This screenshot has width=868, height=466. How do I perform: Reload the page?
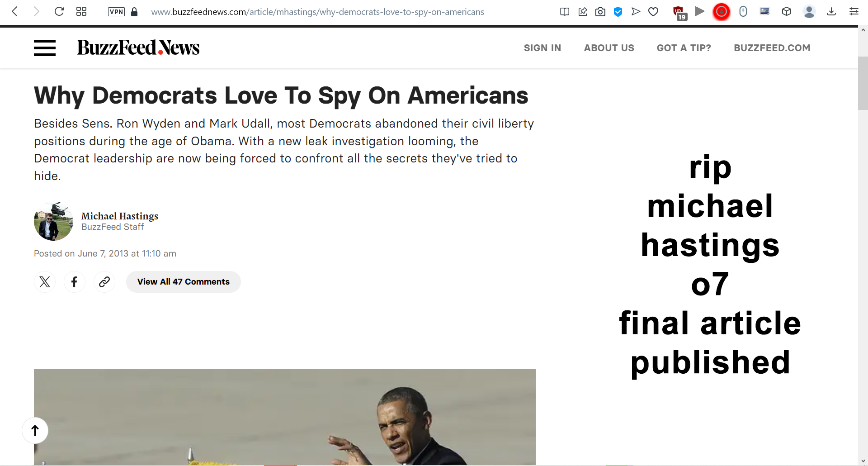[x=59, y=11]
